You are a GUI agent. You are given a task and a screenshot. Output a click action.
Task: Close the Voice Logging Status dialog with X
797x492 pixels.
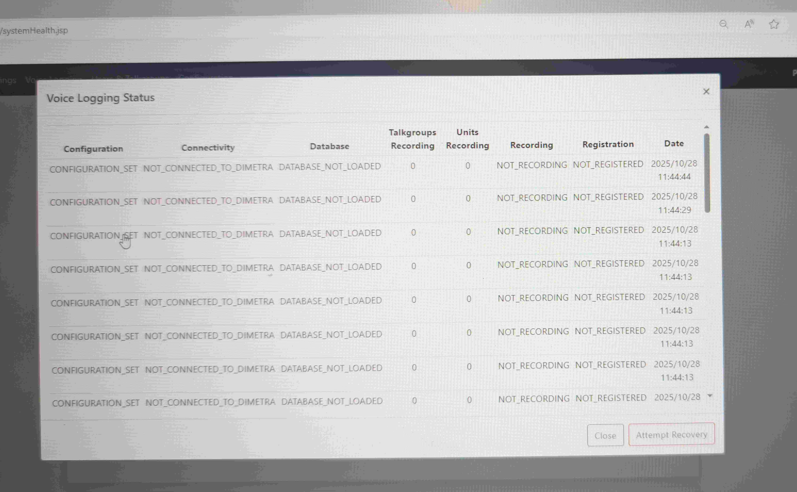706,91
